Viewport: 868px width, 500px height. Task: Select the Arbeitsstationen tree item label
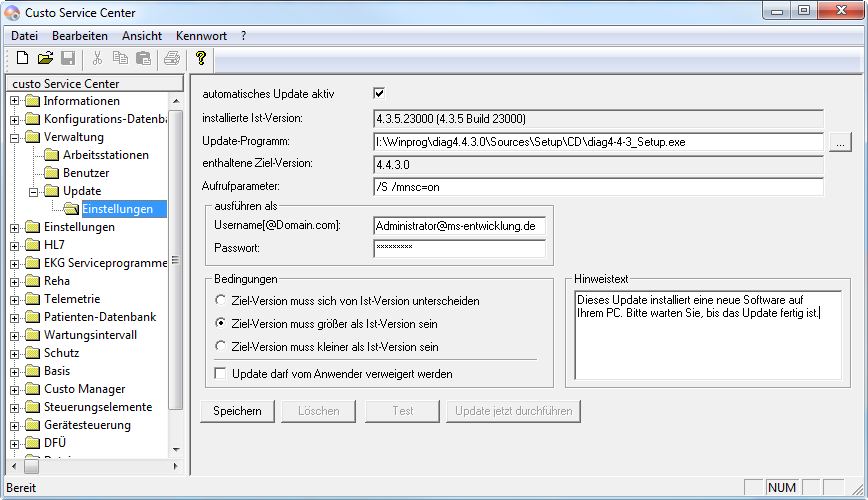point(106,154)
